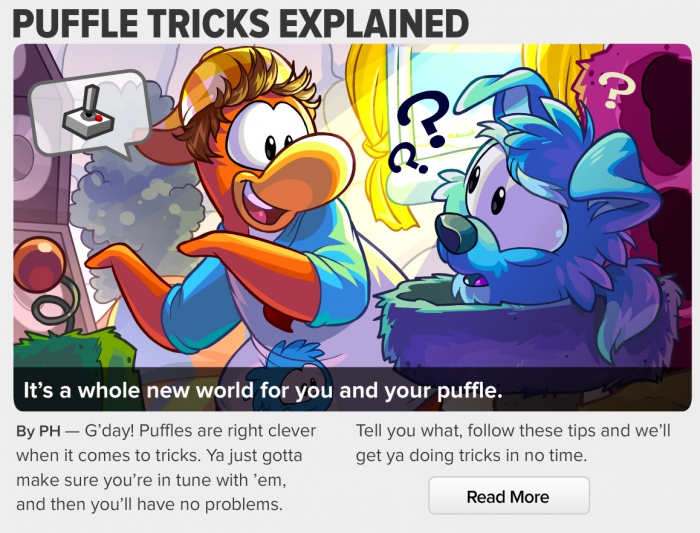Click the Read More button
700x533 pixels.
pos(509,496)
